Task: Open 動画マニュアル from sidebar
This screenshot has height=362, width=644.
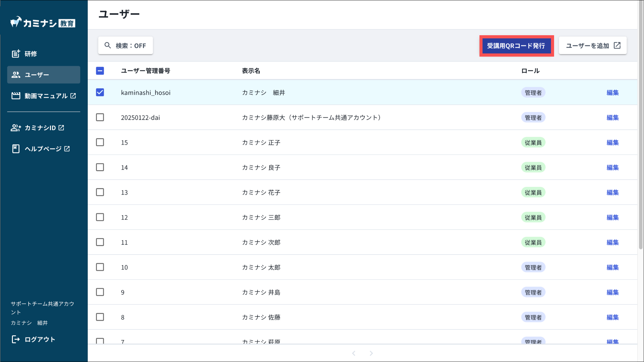Action: [x=44, y=96]
